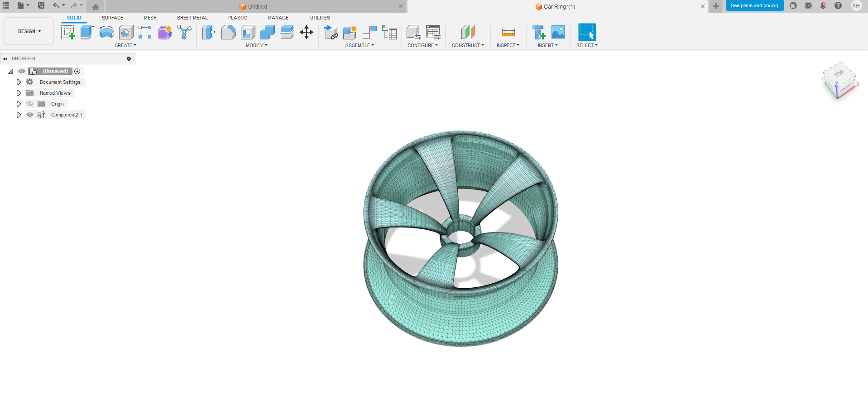
Task: Add a new design tab
Action: point(716,6)
